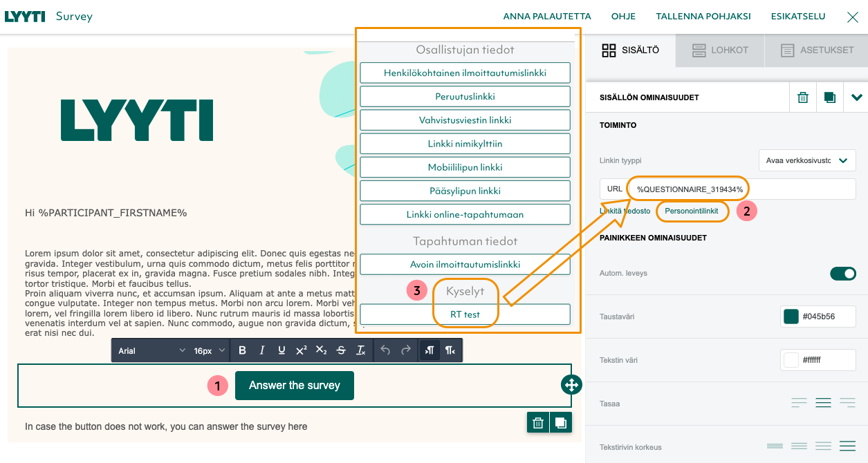Viewport: 868px width, 463px height.
Task: Clear text formatting with the Tx icon
Action: pos(360,350)
